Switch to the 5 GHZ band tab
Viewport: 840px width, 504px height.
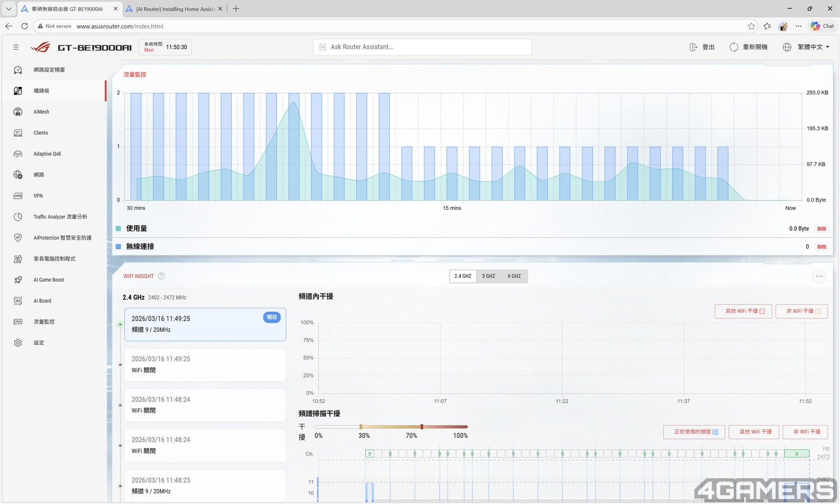pyautogui.click(x=488, y=276)
